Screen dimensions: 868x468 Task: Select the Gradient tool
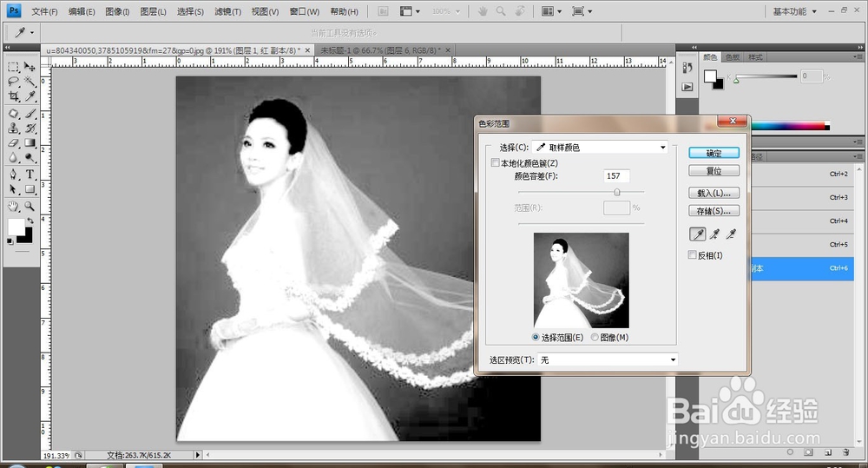pyautogui.click(x=30, y=143)
